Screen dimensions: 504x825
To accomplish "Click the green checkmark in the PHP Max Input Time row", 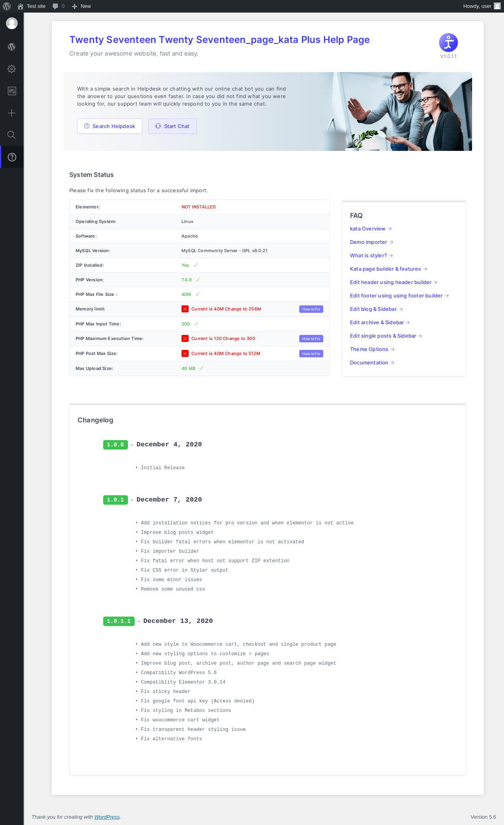I will (x=196, y=324).
